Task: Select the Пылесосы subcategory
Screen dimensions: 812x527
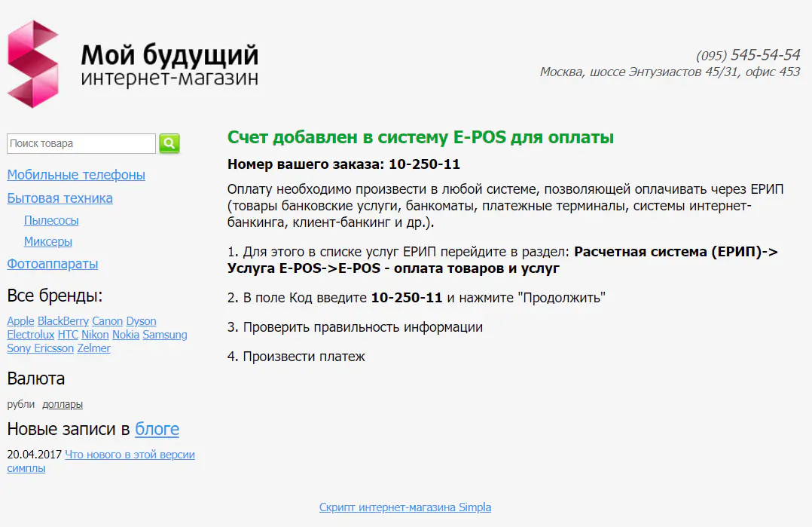Action: point(50,220)
